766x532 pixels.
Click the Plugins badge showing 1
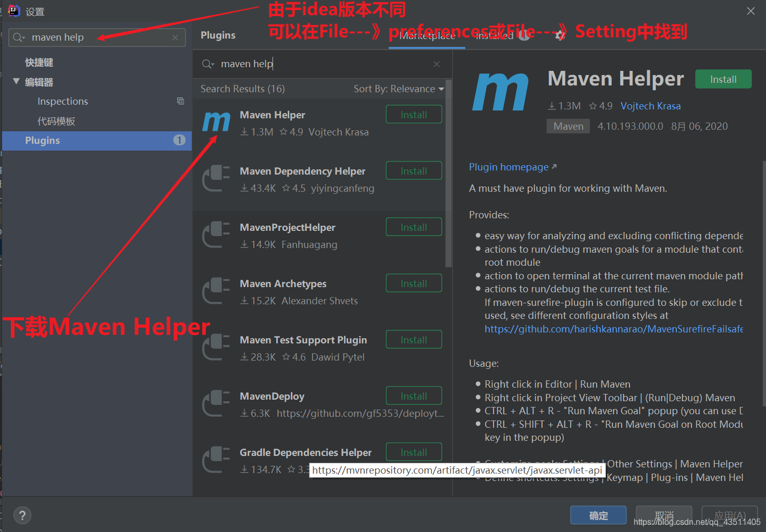pyautogui.click(x=179, y=140)
